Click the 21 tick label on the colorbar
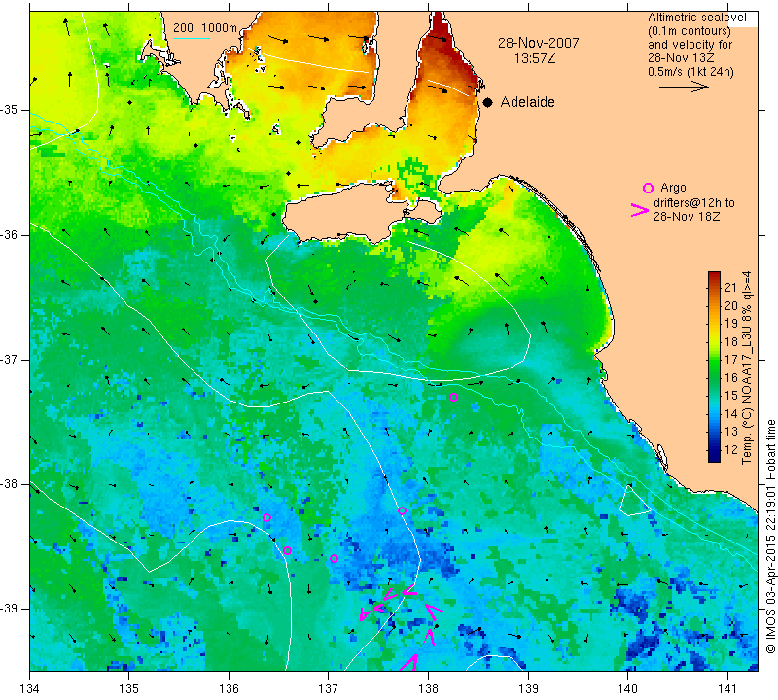 (731, 288)
